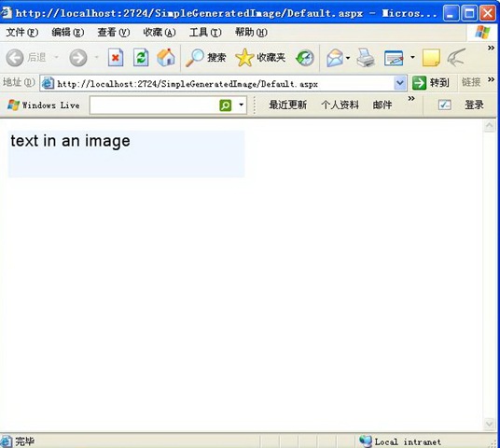Screen dimensions: 500x448
Task: Open Windows Live search options dropdown
Action: (x=241, y=105)
